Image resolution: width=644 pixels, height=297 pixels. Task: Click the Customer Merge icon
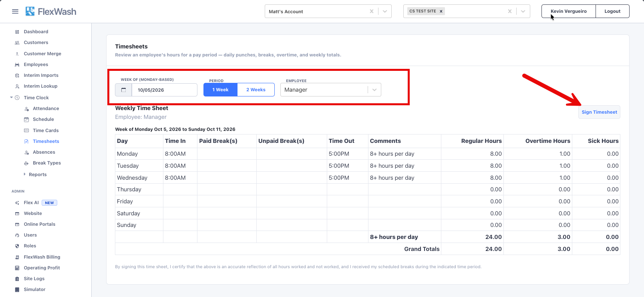tap(17, 54)
